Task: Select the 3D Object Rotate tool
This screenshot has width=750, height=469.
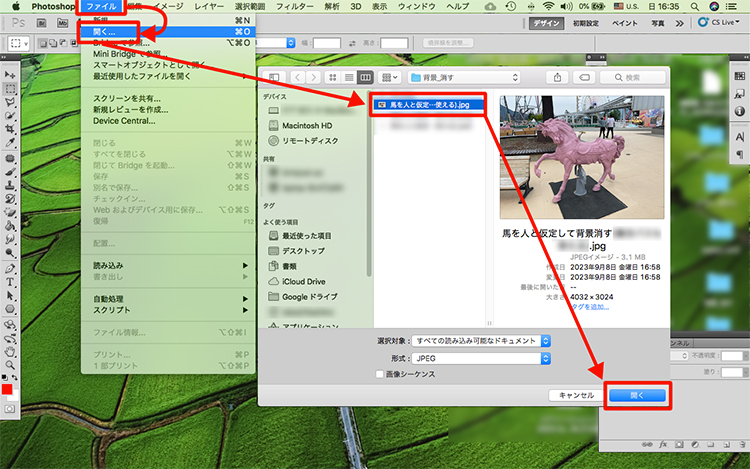Action: click(10, 325)
